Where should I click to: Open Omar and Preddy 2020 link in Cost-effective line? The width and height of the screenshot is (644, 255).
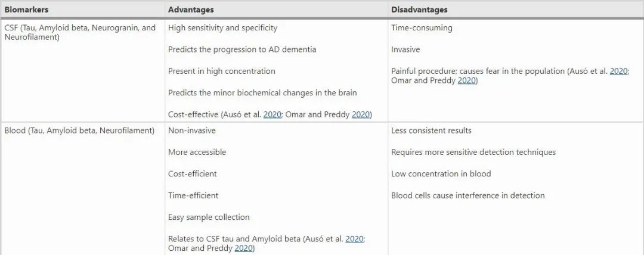click(361, 114)
